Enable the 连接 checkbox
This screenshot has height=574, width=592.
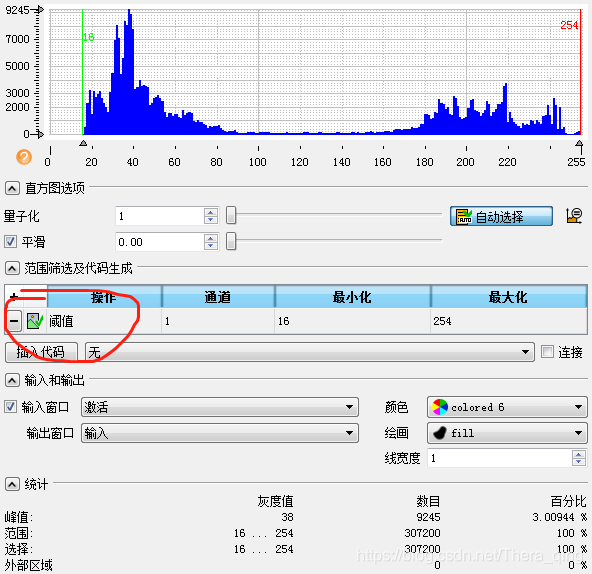point(547,352)
